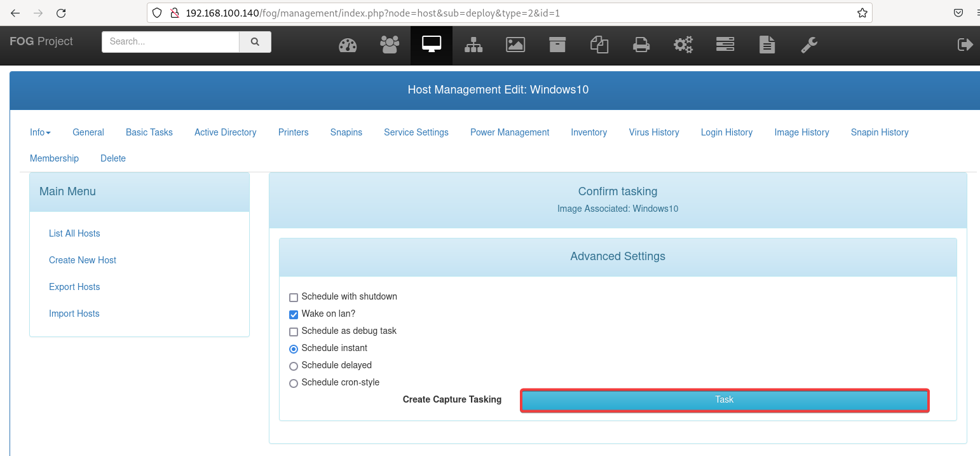Image resolution: width=980 pixels, height=456 pixels.
Task: Open the Printers icon in navbar
Action: (641, 45)
